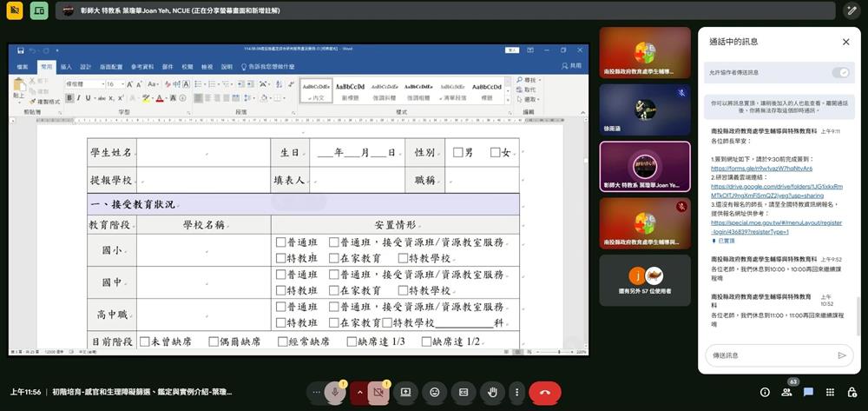Click the camera off button
The image size is (868, 411).
[x=378, y=393]
